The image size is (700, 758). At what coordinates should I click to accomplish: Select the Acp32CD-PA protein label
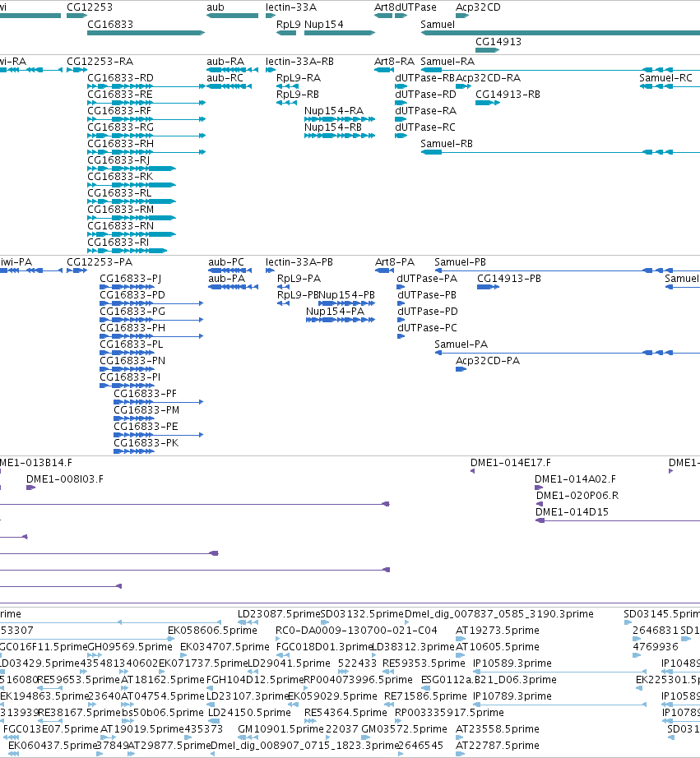488,361
